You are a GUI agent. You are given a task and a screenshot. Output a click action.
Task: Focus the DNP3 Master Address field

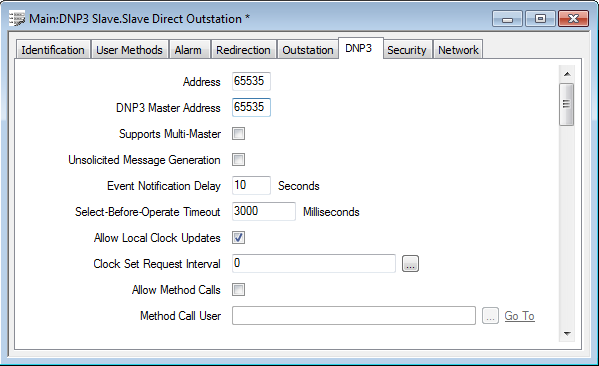point(251,107)
